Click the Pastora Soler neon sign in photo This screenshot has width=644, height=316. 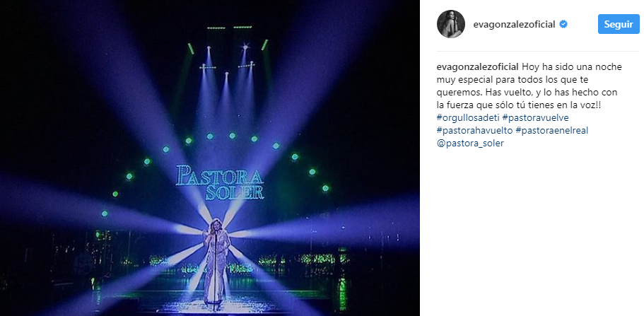220,182
